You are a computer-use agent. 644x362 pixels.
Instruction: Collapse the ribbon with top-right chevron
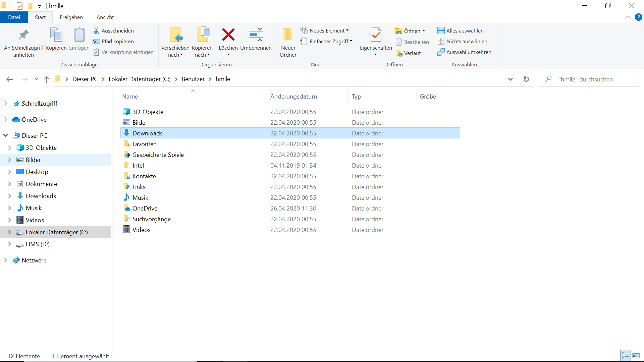[628, 17]
